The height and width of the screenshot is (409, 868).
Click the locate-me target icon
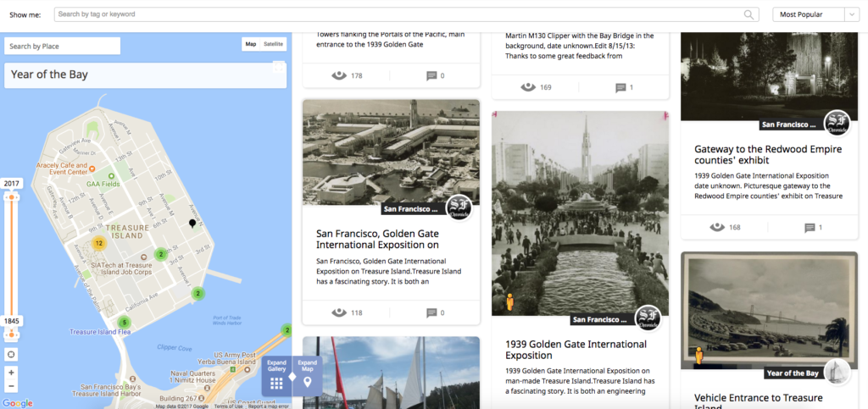[12, 354]
